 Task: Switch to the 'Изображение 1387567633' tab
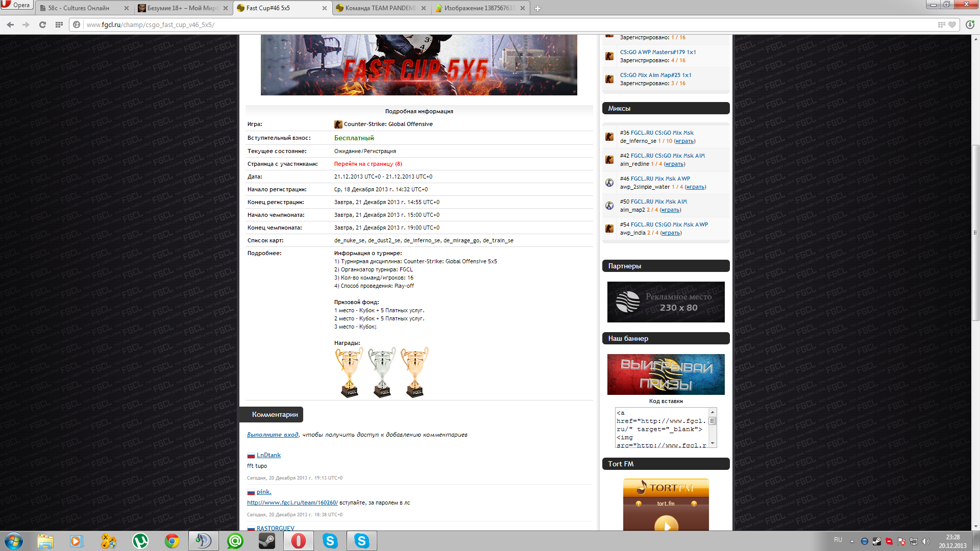(480, 8)
